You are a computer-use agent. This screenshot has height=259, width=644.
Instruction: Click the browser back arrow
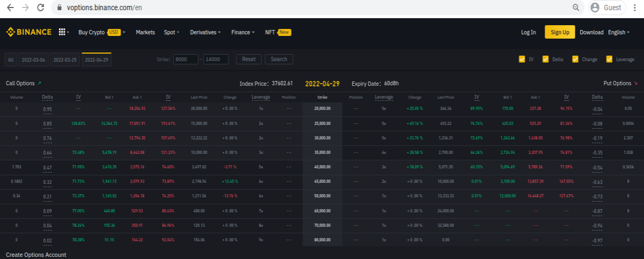pyautogui.click(x=10, y=8)
